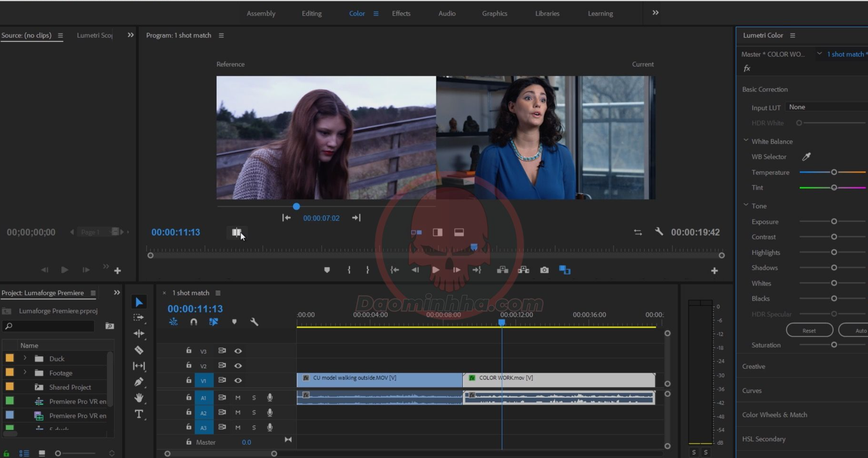Expand the Footage folder
This screenshot has height=458, width=868.
[25, 373]
